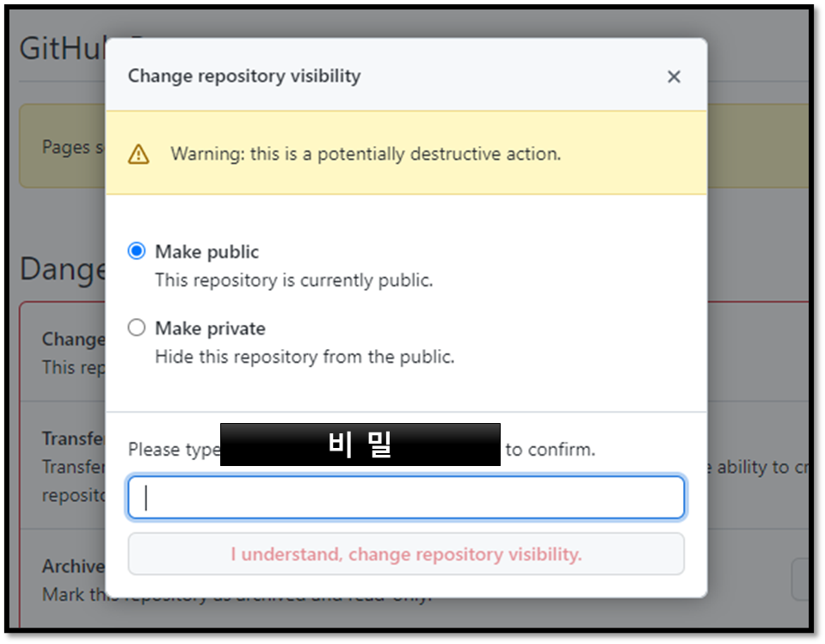The height and width of the screenshot is (644, 825).
Task: Click the Transfer section title in background
Action: [74, 439]
